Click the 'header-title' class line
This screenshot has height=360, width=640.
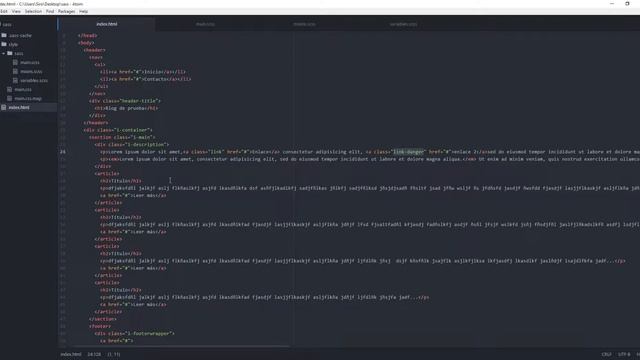[x=125, y=101]
